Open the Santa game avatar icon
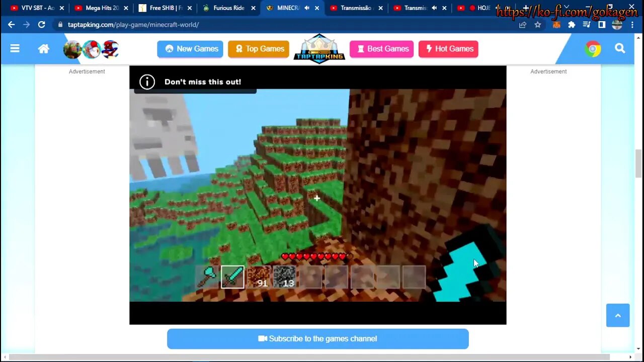 92,49
